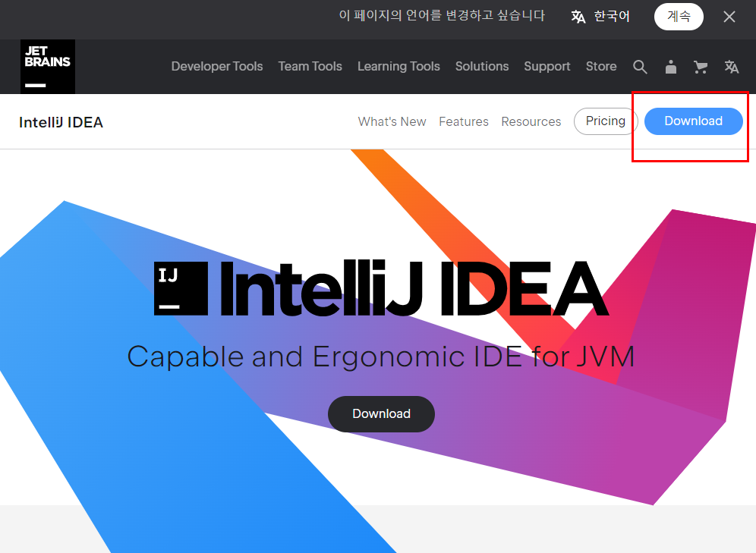Click the IJ square logo in the hero
Image resolution: width=756 pixels, height=553 pixels.
click(x=181, y=288)
